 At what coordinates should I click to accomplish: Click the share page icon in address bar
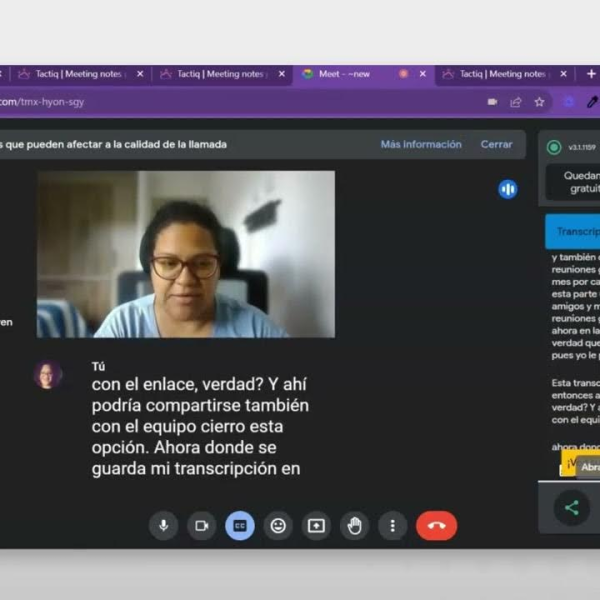coord(516,102)
